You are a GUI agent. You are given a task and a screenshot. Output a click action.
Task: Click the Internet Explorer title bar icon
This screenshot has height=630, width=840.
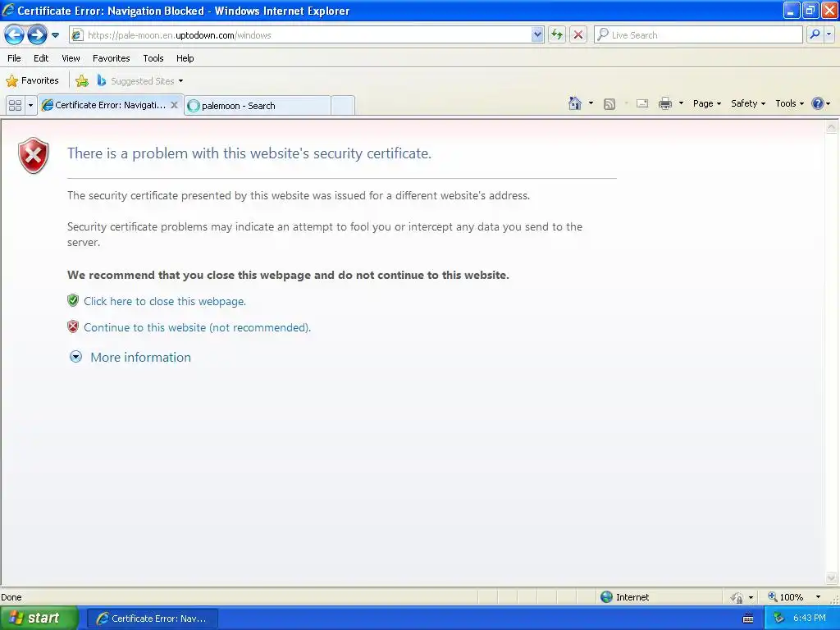pyautogui.click(x=8, y=10)
